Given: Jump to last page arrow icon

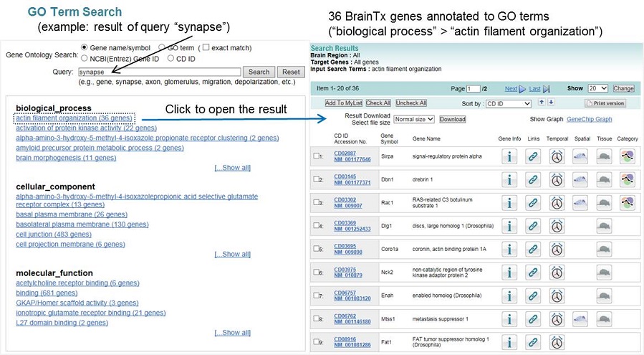Looking at the screenshot, I should (546, 88).
